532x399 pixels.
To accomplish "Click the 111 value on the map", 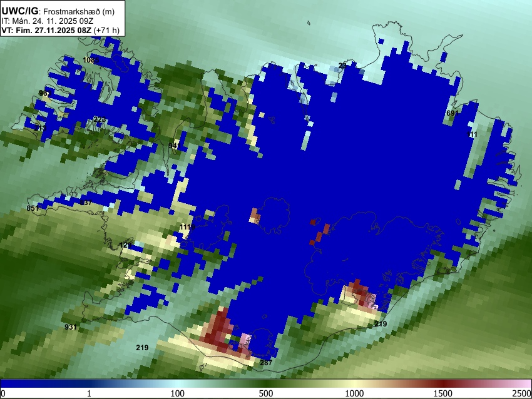I will tap(472, 134).
